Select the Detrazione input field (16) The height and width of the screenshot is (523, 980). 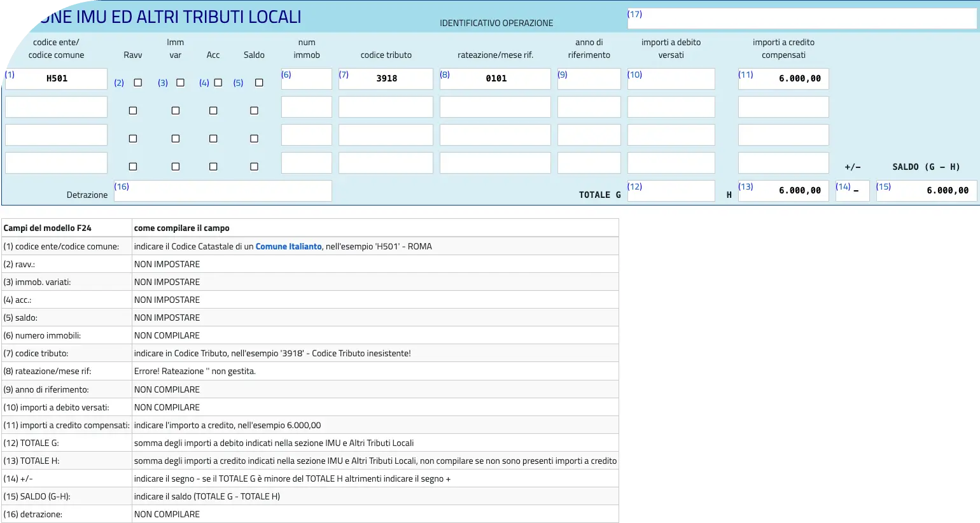point(223,191)
